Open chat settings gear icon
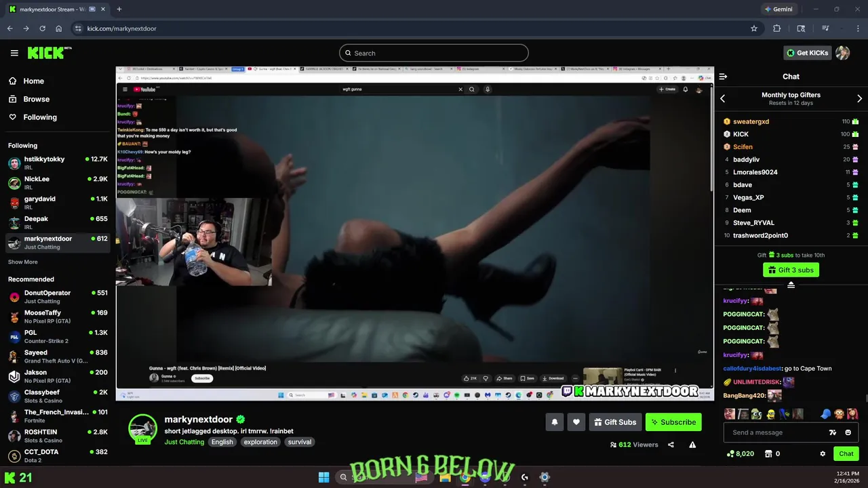 (823, 453)
